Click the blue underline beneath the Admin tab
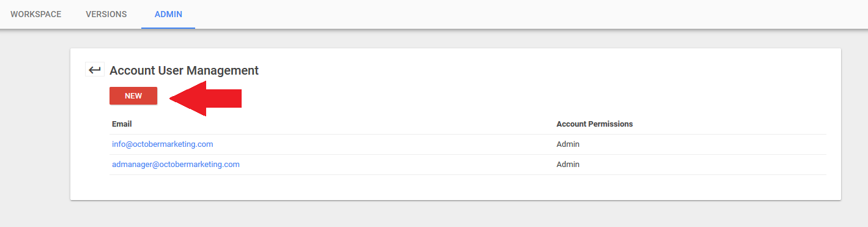The image size is (868, 227). click(168, 28)
